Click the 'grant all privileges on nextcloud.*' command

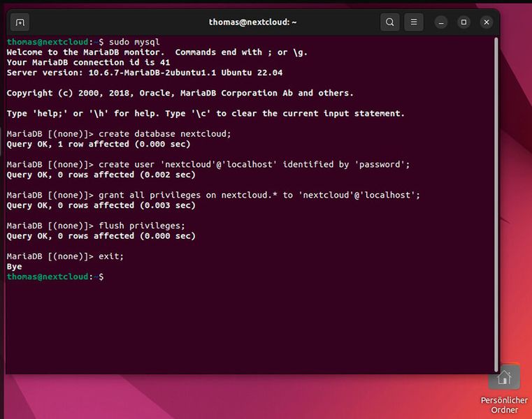[259, 195]
